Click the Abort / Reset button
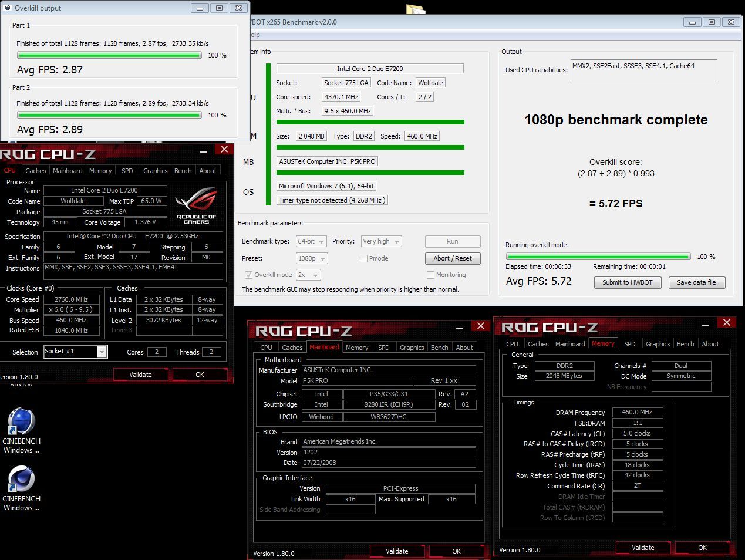 (x=453, y=258)
